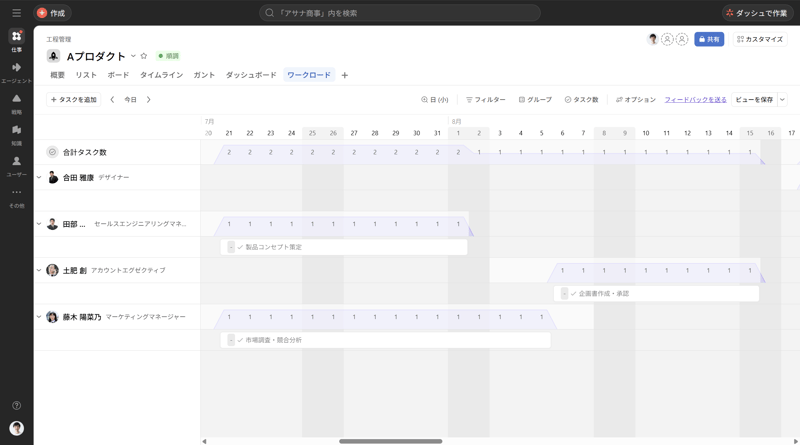Switch to the ガント tab
The image size is (800, 445).
[204, 75]
